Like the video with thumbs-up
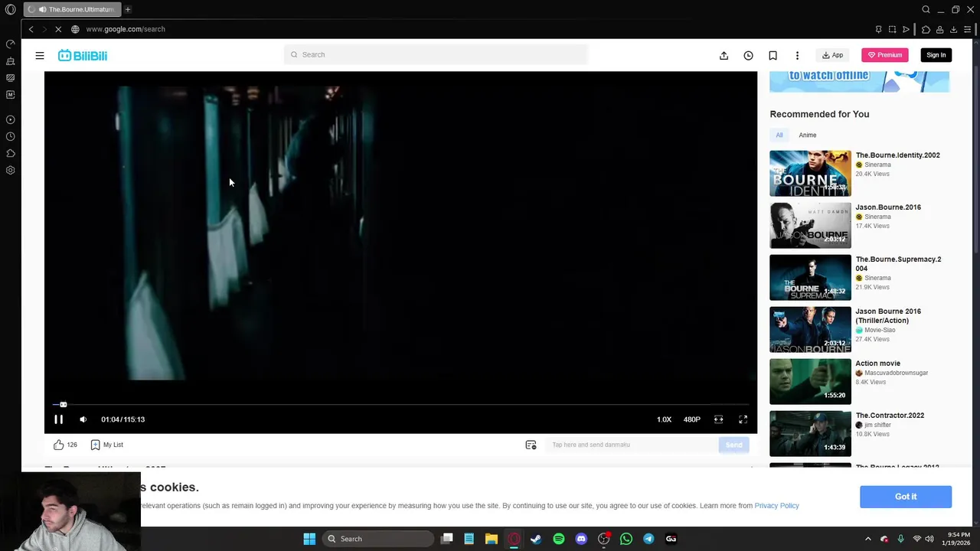 tap(59, 445)
